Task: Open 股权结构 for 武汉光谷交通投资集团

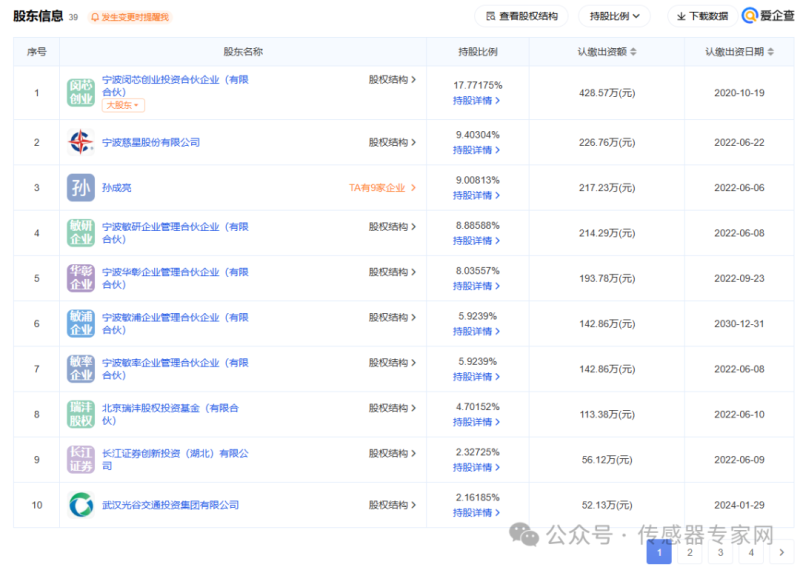Action: pos(392,505)
